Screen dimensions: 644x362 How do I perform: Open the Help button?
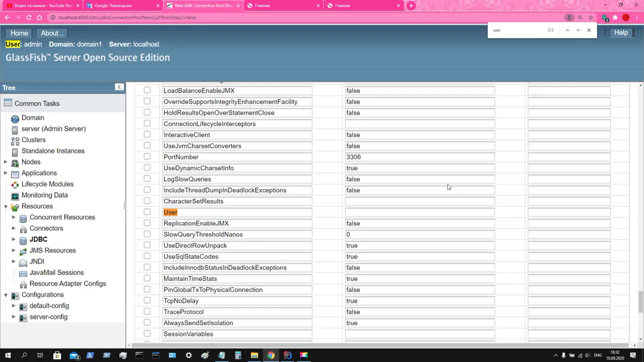click(621, 33)
